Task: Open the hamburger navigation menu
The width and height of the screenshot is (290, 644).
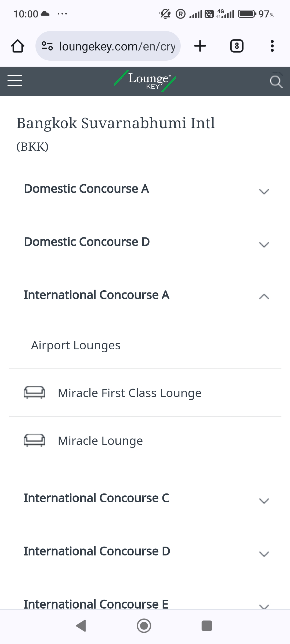Action: [x=15, y=81]
